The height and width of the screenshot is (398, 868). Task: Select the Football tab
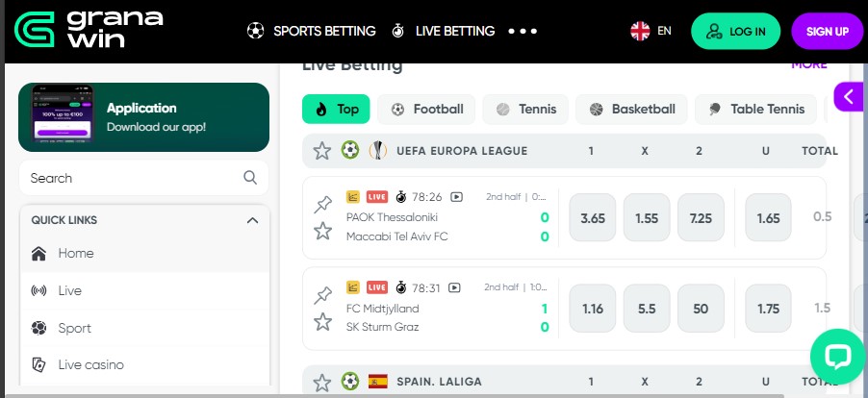(427, 110)
